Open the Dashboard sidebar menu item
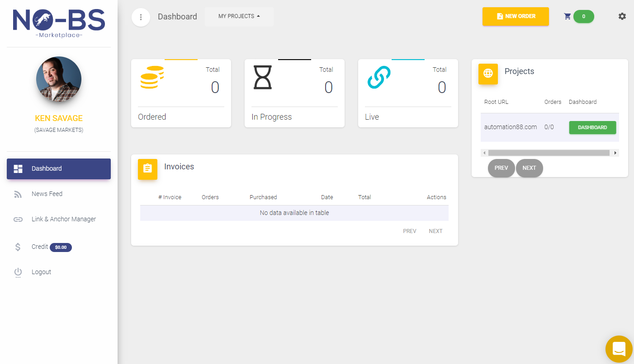The height and width of the screenshot is (364, 634). (59, 169)
